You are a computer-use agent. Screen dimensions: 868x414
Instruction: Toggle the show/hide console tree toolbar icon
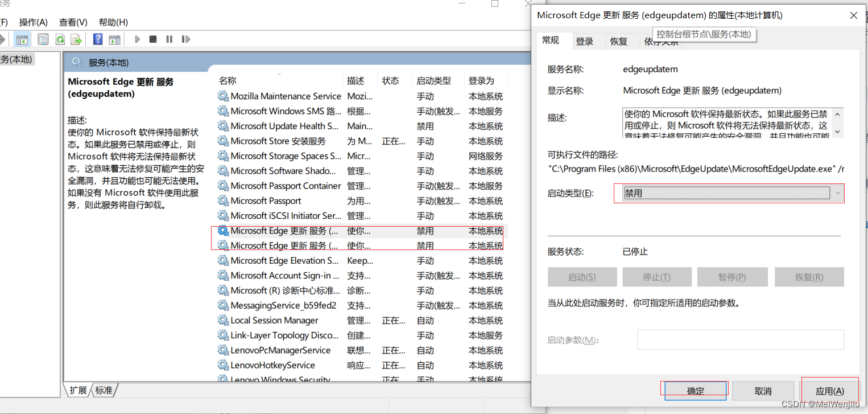(x=22, y=39)
